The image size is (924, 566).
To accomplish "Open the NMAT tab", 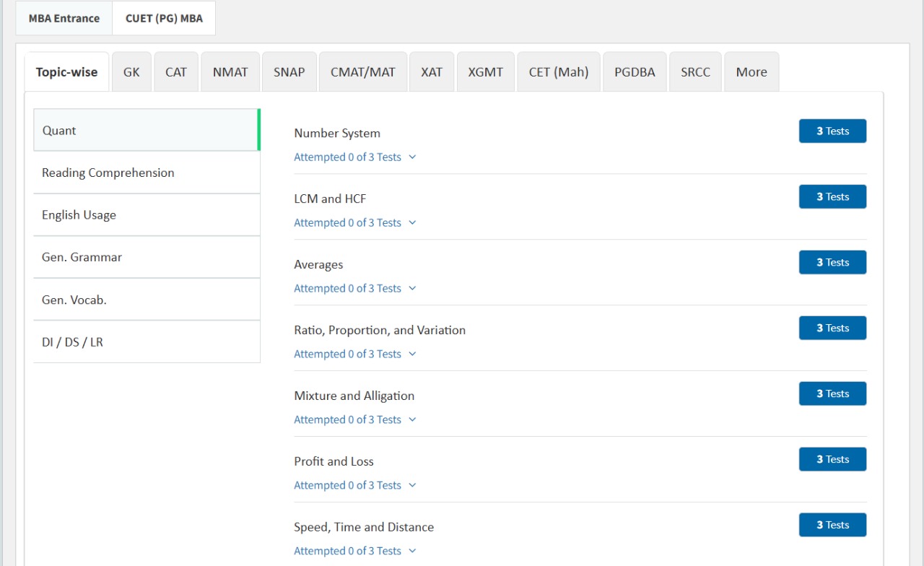I will [230, 72].
